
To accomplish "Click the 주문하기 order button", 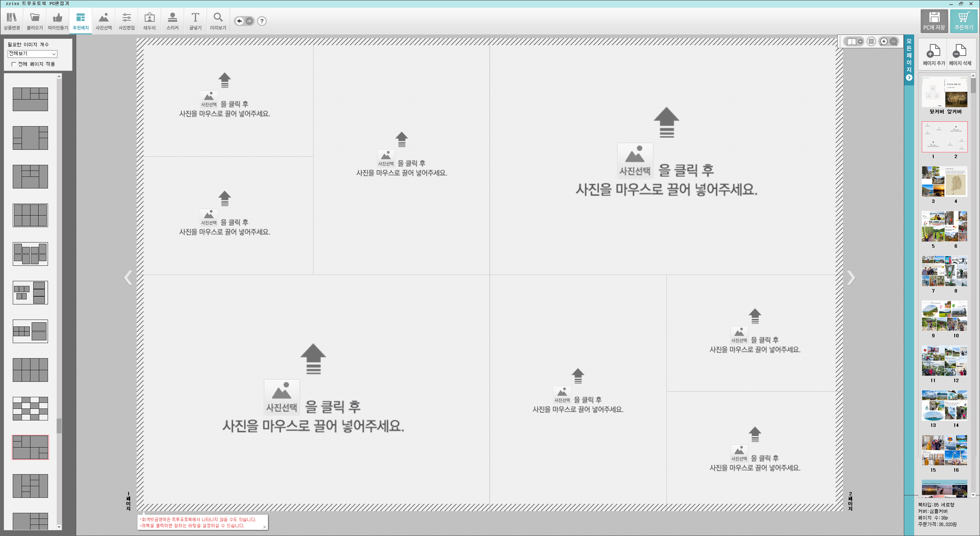I will 964,21.
